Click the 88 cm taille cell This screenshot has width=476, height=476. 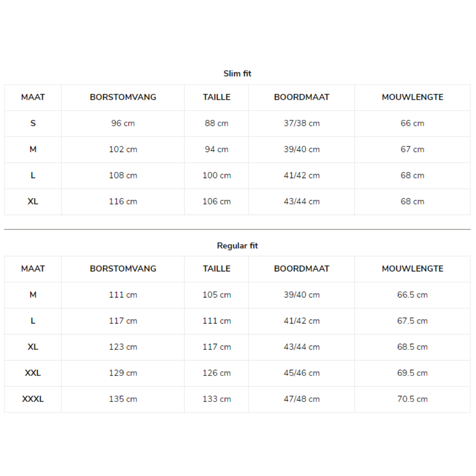pyautogui.click(x=216, y=123)
